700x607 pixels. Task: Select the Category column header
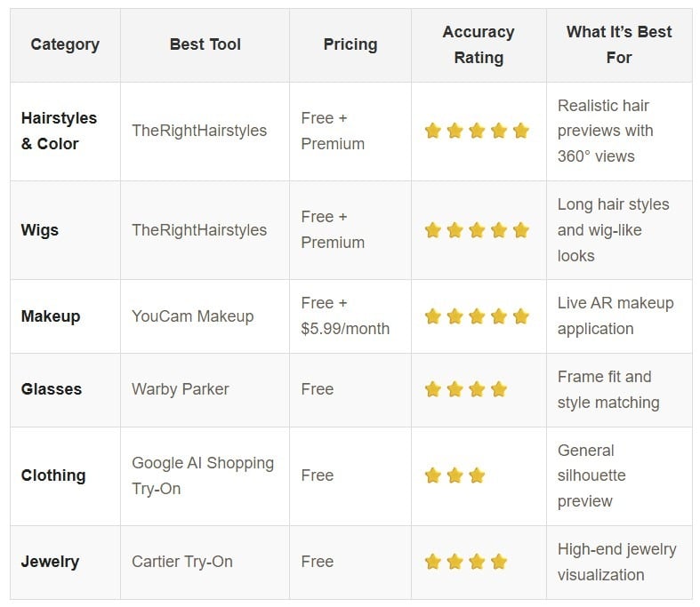(65, 44)
